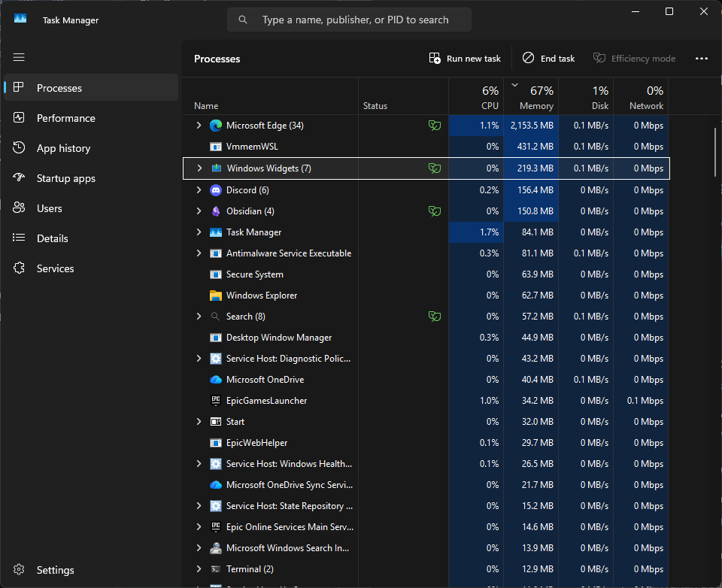Click the Microsoft Edge process icon

point(216,126)
